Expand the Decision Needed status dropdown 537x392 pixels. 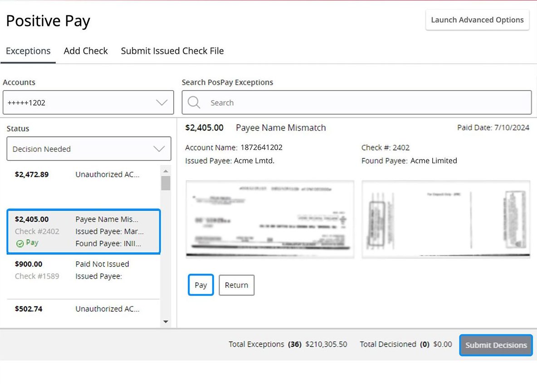coord(89,149)
